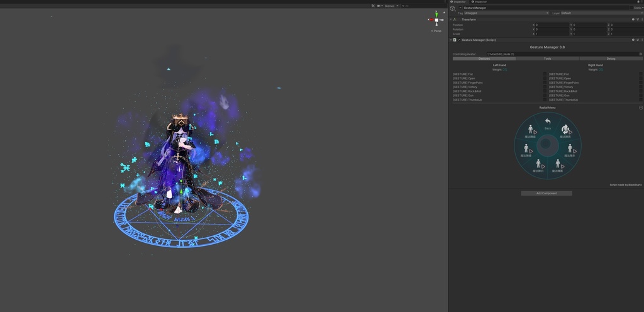The image size is (644, 312).
Task: Open Transform component help icon
Action: (x=633, y=19)
